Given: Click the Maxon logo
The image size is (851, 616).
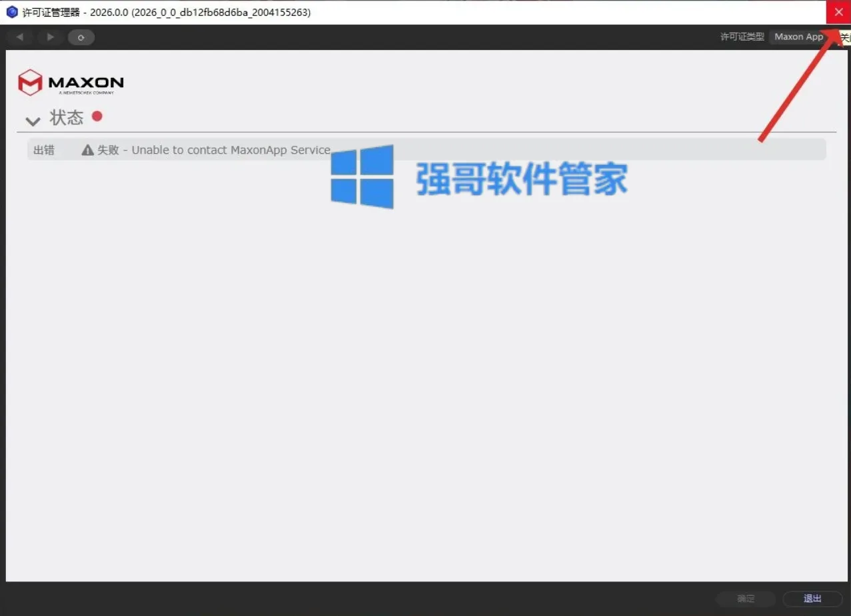Looking at the screenshot, I should coord(71,83).
